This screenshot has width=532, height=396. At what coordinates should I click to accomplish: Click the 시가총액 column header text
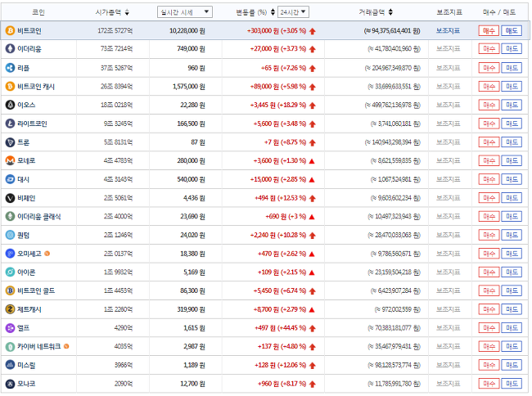[108, 12]
